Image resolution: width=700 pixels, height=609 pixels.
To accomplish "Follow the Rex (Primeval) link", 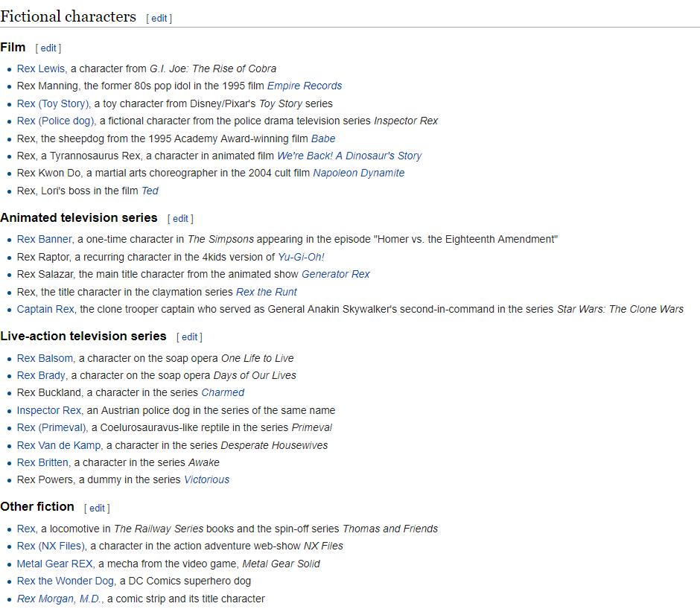I will tap(51, 428).
